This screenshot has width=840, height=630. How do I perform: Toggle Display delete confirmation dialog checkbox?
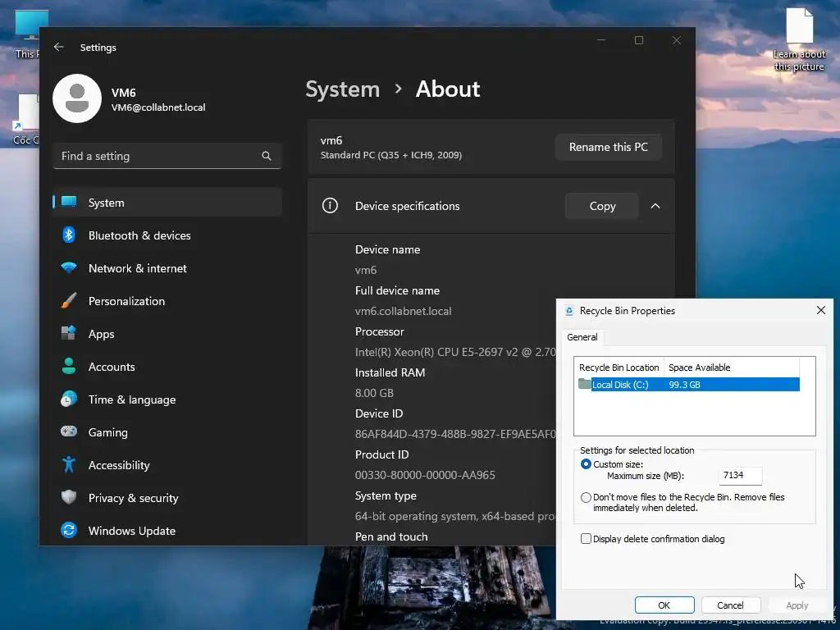coord(586,538)
